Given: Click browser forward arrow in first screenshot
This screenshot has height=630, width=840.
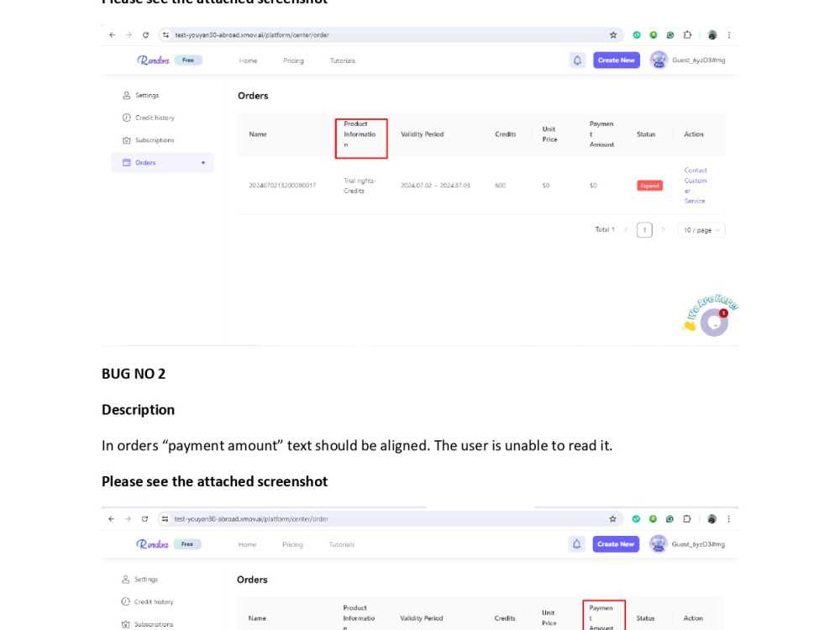Looking at the screenshot, I should 129,34.
